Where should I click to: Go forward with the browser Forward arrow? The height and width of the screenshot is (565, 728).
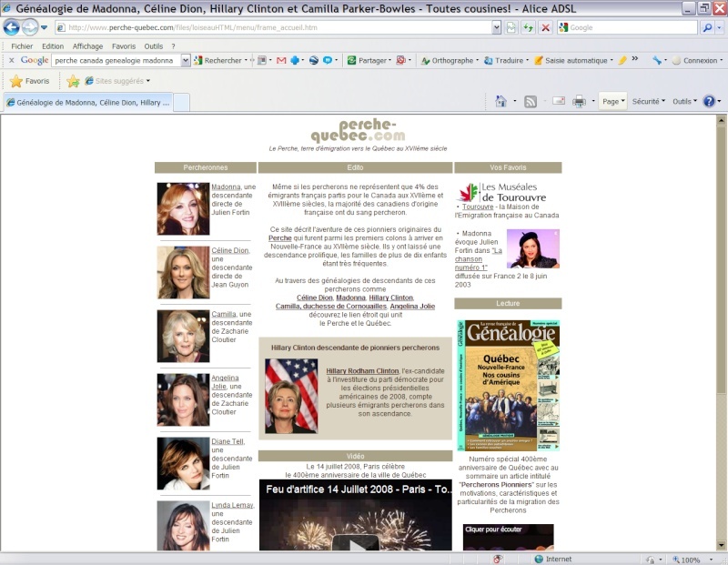[x=30, y=27]
